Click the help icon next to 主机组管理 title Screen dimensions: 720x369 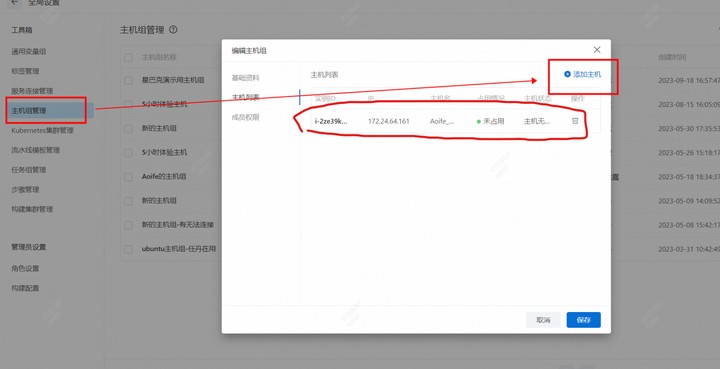tap(173, 30)
